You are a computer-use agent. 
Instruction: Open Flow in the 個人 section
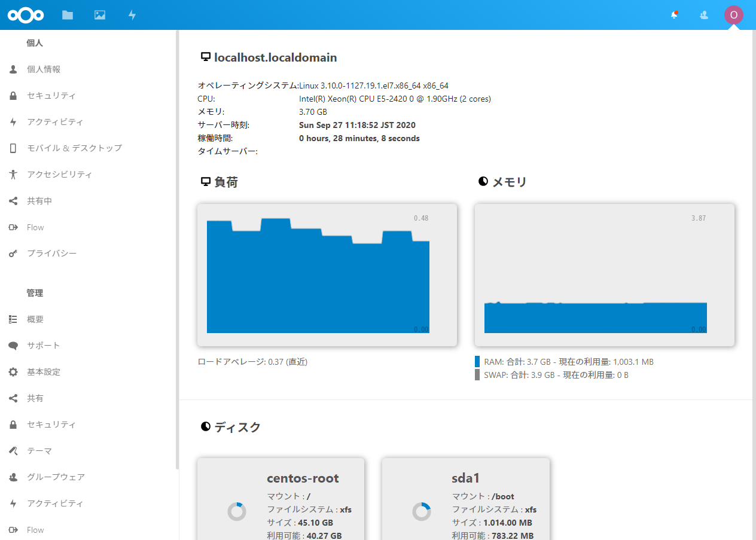pyautogui.click(x=35, y=227)
